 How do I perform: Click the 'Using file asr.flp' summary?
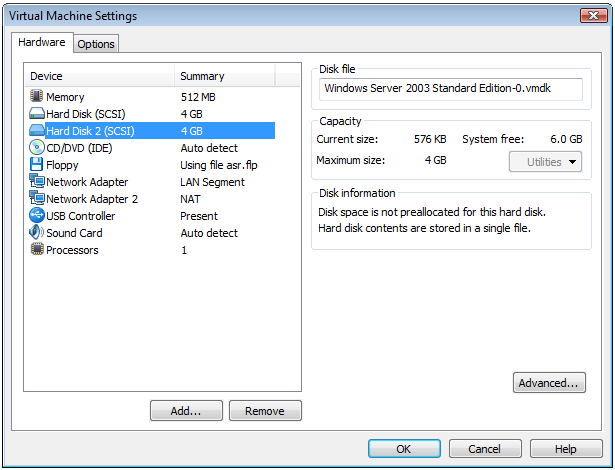click(x=219, y=165)
